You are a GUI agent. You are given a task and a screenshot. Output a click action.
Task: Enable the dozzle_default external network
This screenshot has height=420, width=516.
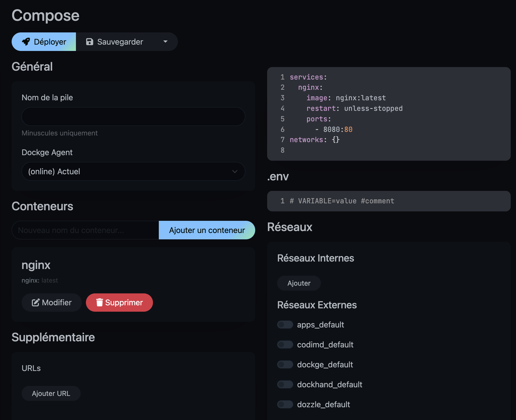tap(285, 404)
